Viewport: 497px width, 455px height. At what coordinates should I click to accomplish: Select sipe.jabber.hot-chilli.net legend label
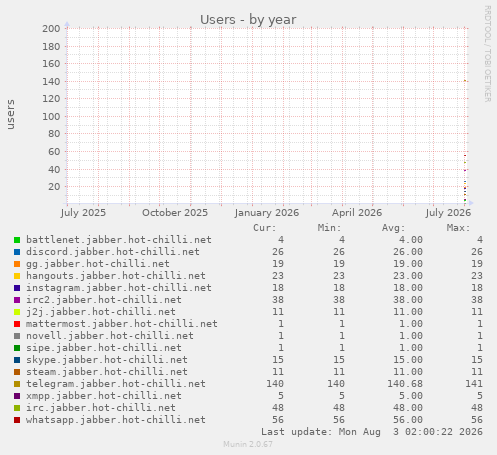(104, 348)
